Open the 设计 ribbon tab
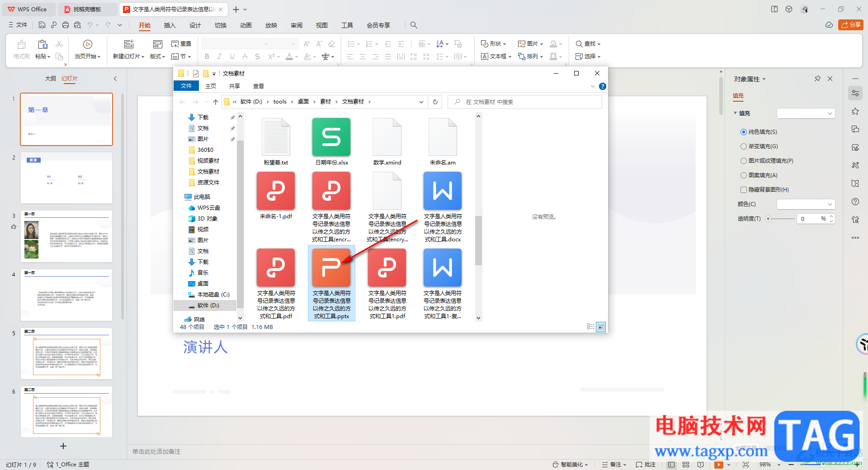868x470 pixels. click(x=195, y=25)
